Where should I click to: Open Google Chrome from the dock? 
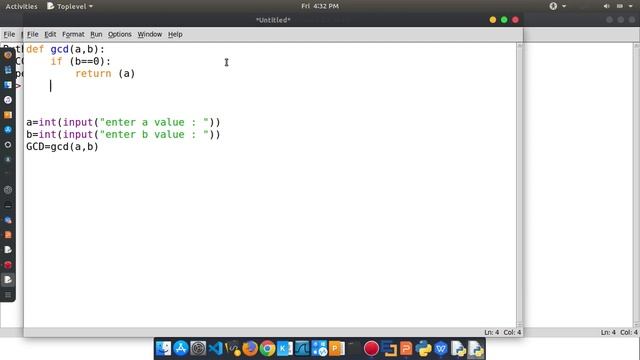(267, 349)
